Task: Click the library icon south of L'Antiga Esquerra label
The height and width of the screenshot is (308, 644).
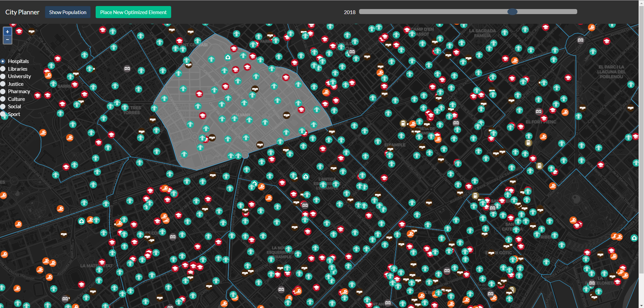Action: [x=305, y=205]
